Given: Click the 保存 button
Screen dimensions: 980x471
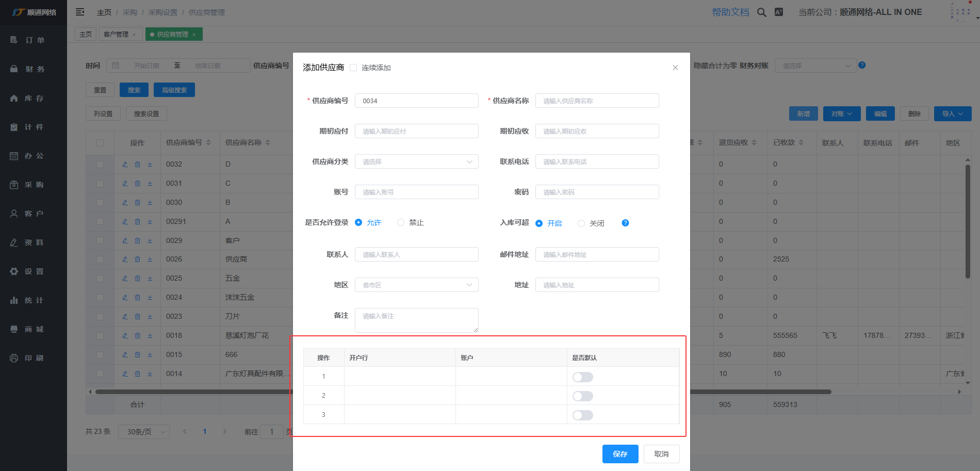Looking at the screenshot, I should 620,454.
